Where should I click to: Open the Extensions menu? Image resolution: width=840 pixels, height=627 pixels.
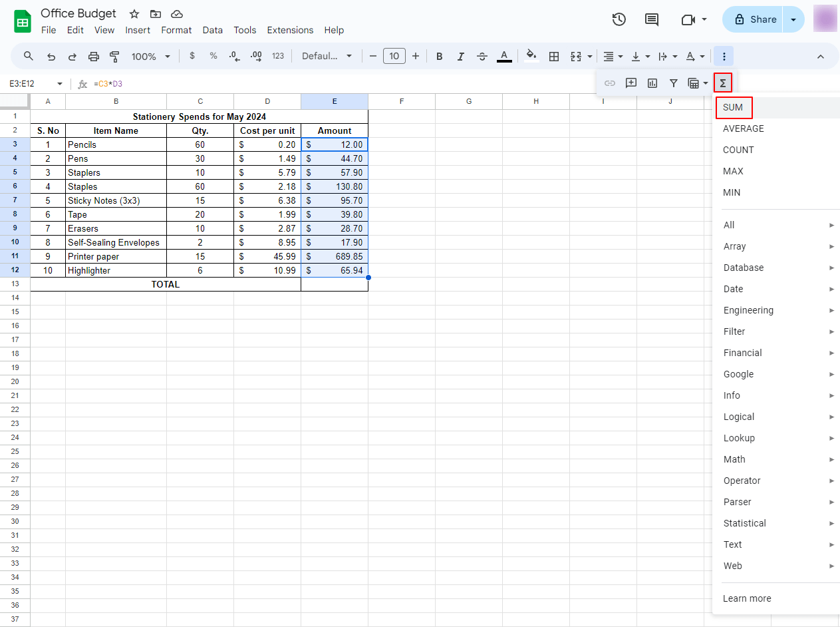tap(290, 30)
